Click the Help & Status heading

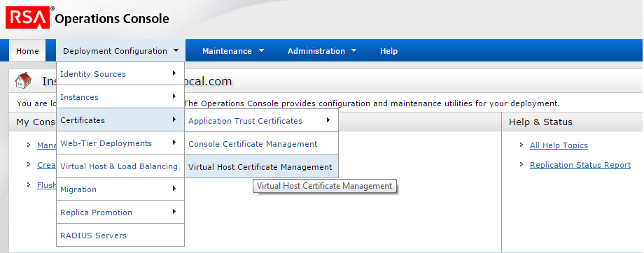[x=540, y=122]
